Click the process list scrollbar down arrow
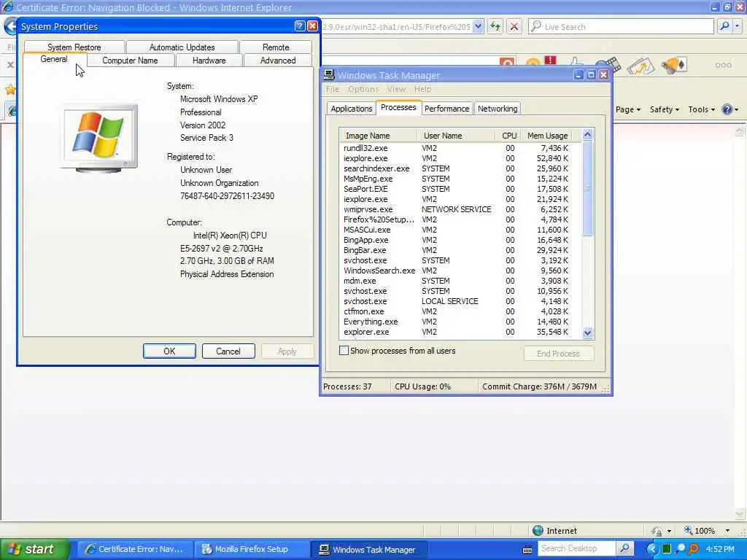747x560 pixels. point(587,332)
